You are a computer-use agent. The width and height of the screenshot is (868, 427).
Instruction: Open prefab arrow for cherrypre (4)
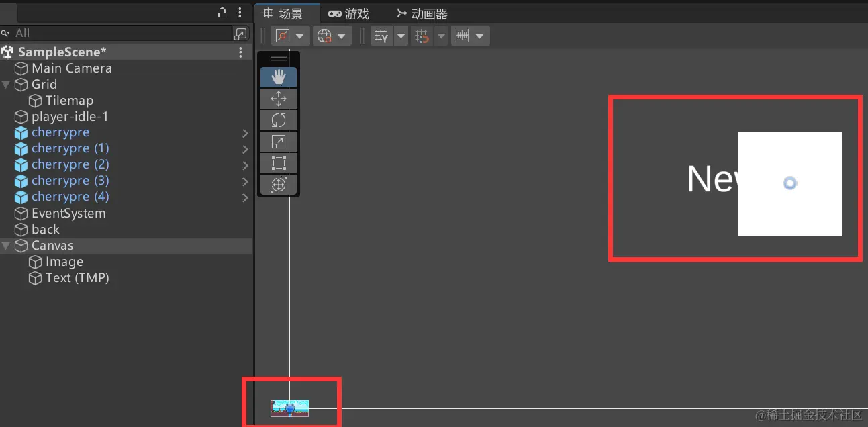click(245, 197)
